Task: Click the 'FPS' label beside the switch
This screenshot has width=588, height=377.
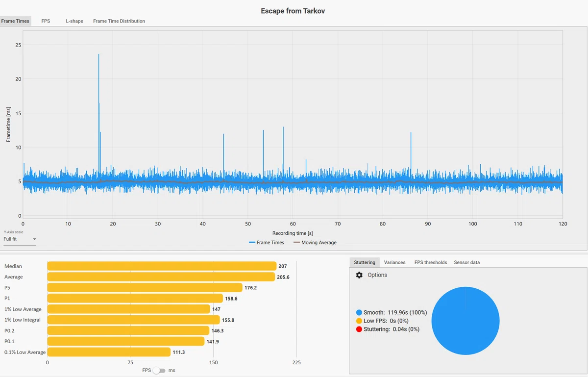Action: 147,371
